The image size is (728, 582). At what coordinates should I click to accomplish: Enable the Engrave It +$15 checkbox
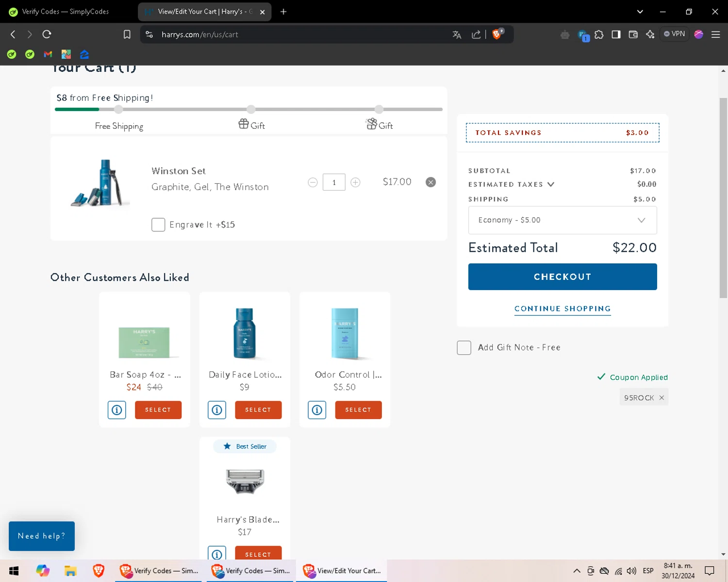click(x=158, y=225)
